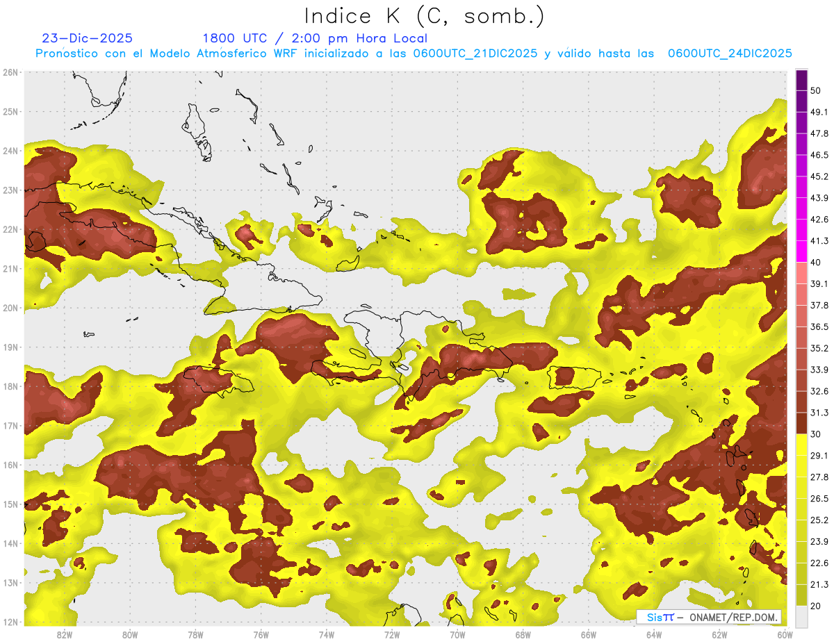This screenshot has height=644, width=834.
Task: Click the colorbar value "41.3"
Action: pos(819,241)
